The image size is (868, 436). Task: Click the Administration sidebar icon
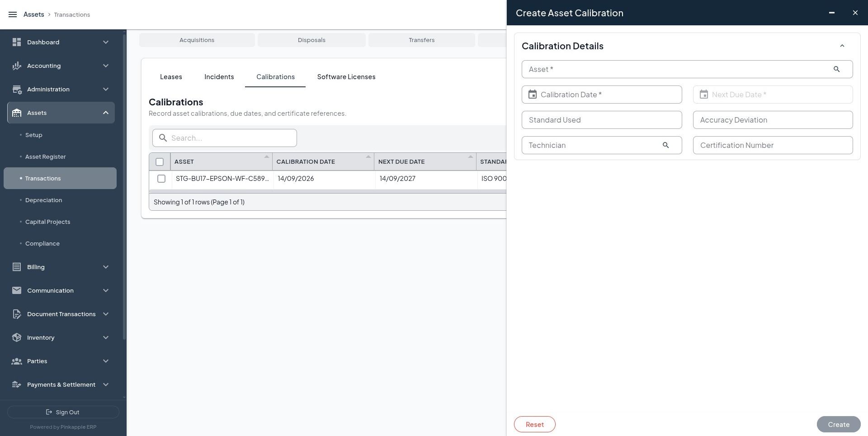[17, 89]
